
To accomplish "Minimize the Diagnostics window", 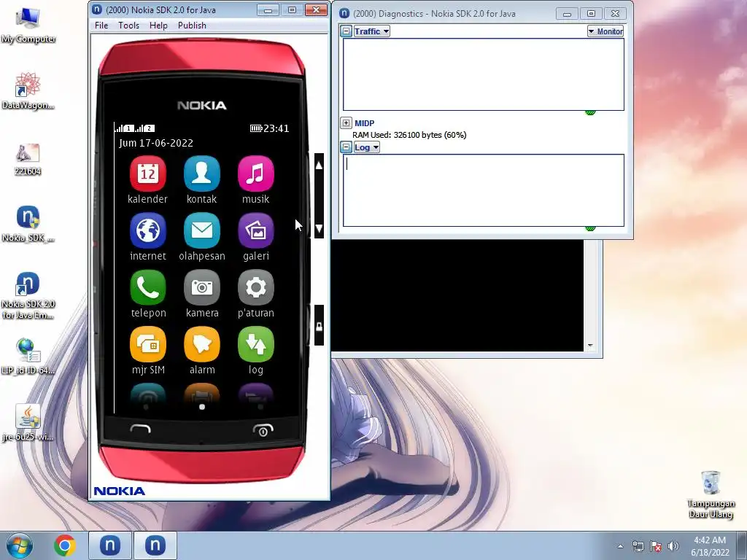I will [x=567, y=14].
